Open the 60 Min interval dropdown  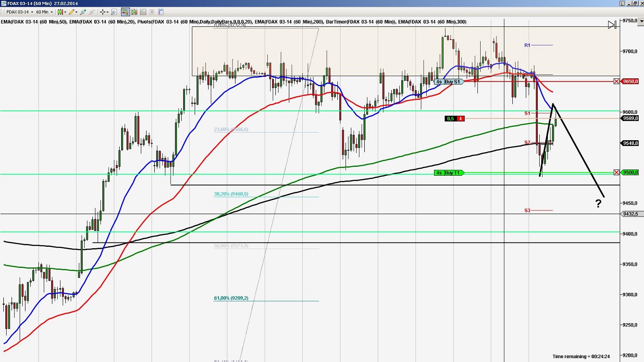[50, 12]
